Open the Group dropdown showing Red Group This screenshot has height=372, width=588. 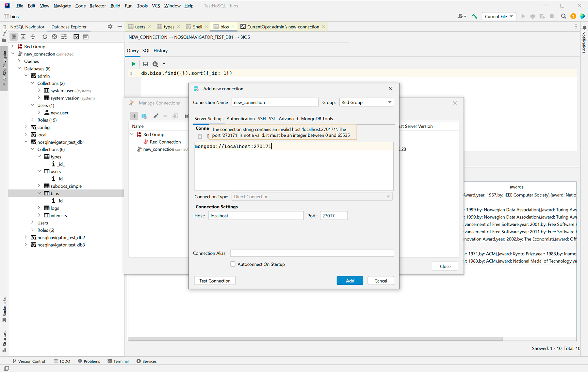point(366,102)
